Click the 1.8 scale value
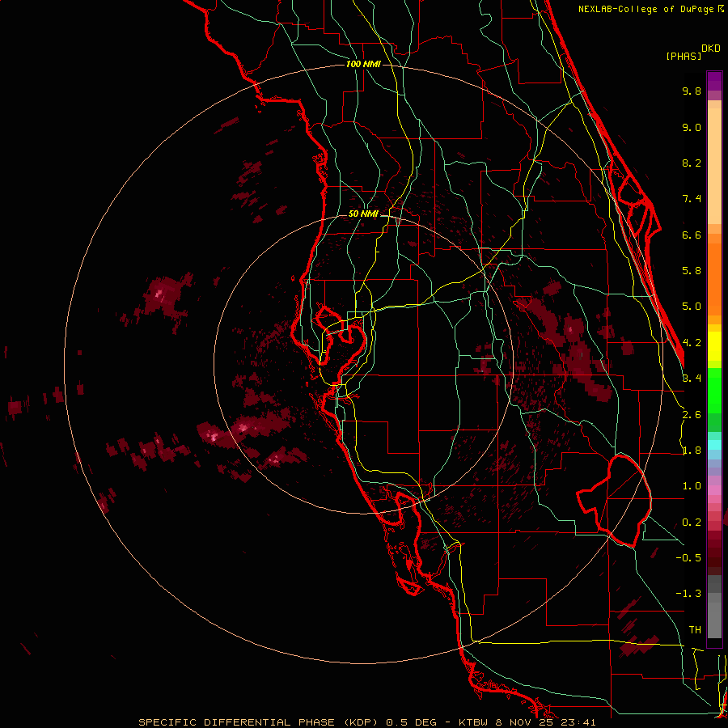The width and height of the screenshot is (728, 728). tap(692, 451)
